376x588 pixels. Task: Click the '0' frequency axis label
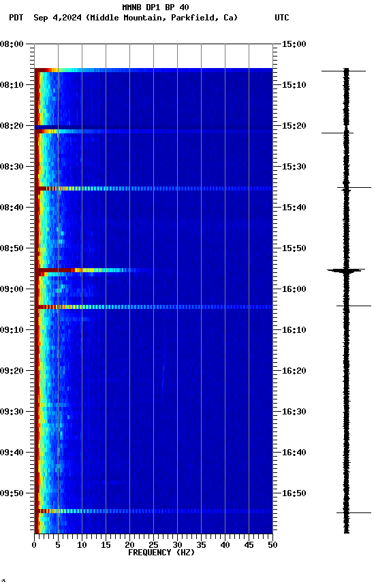[x=34, y=545]
